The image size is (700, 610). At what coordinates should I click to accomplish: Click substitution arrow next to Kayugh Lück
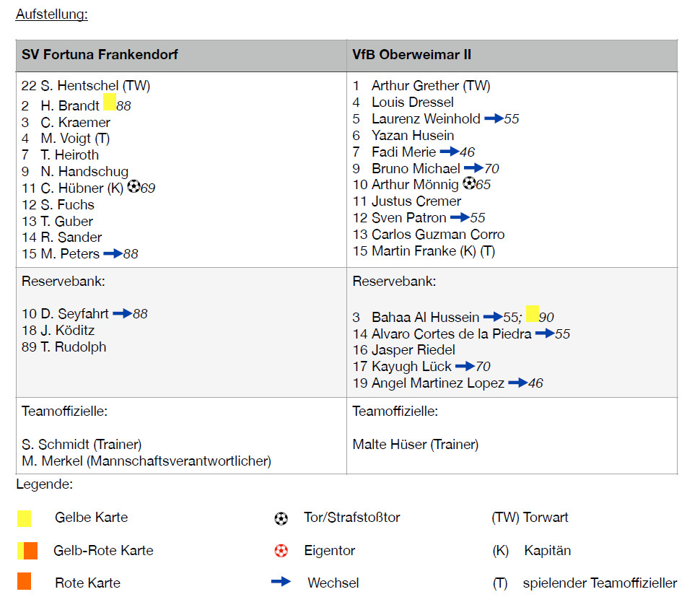(x=465, y=366)
